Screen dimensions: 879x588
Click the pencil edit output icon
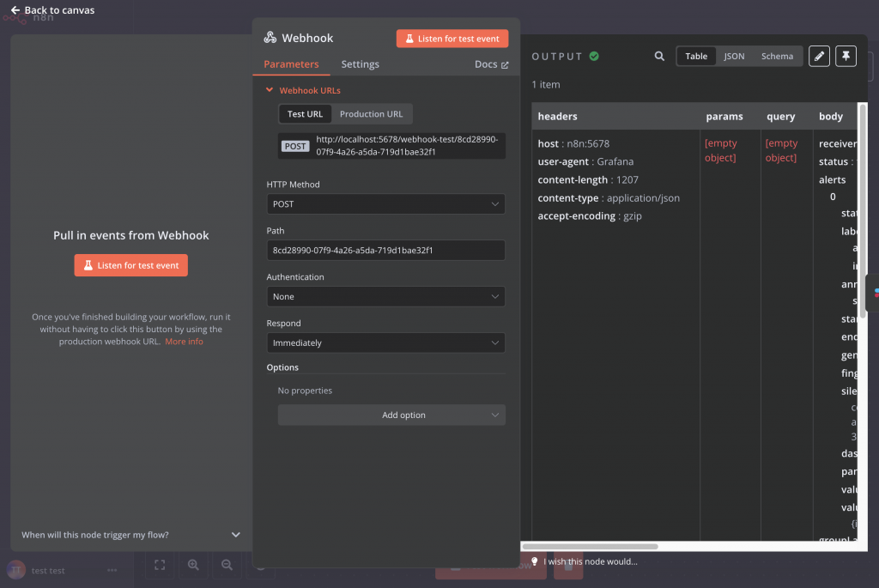[x=819, y=56]
